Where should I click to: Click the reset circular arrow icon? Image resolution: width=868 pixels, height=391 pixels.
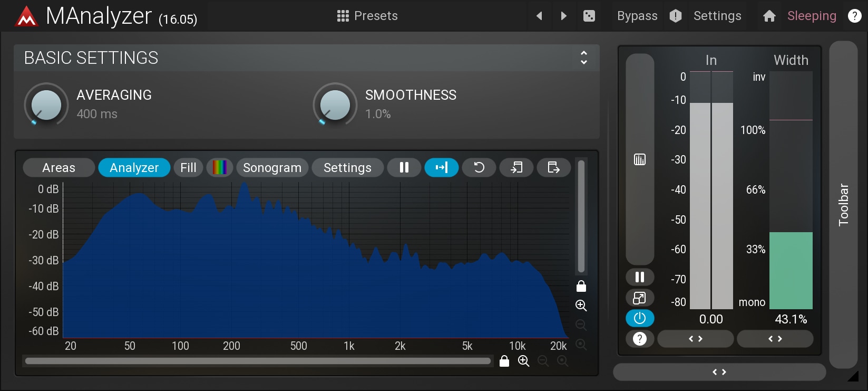(479, 168)
